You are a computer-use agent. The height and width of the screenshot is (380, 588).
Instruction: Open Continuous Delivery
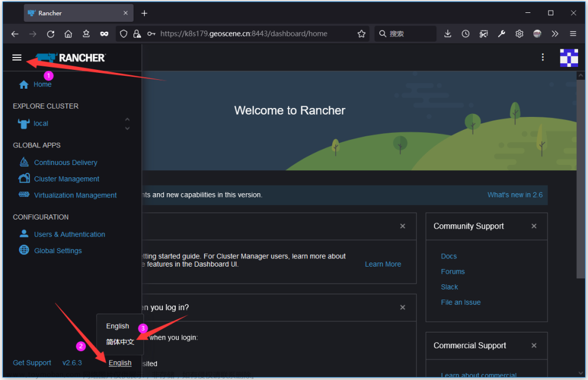point(66,163)
